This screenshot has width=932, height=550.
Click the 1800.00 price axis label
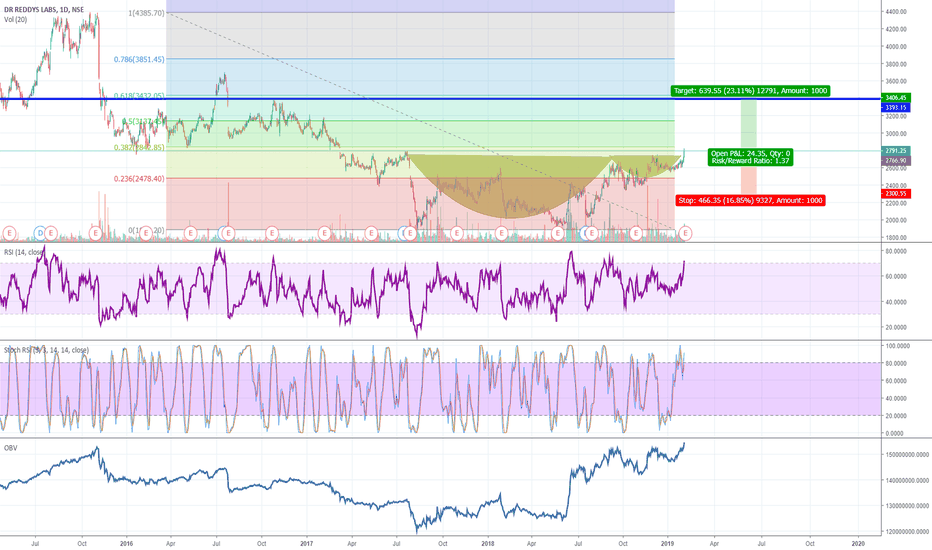tap(896, 238)
